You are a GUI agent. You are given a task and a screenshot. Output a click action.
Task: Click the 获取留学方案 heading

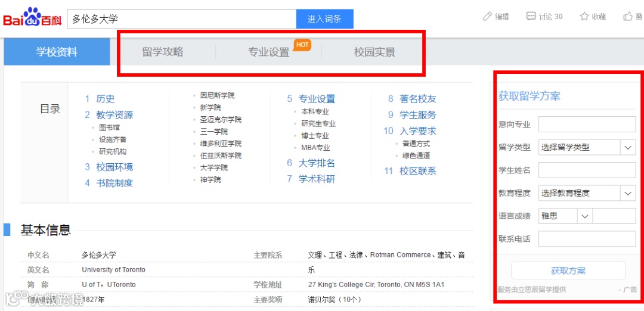click(x=529, y=97)
